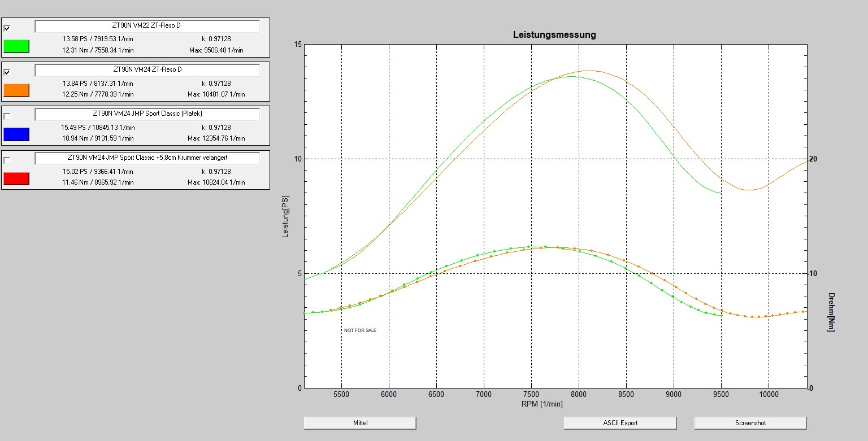The image size is (868, 441).
Task: Uncheck the ZT90N VM22 ZT-Reso D checkbox
Action: pos(7,28)
